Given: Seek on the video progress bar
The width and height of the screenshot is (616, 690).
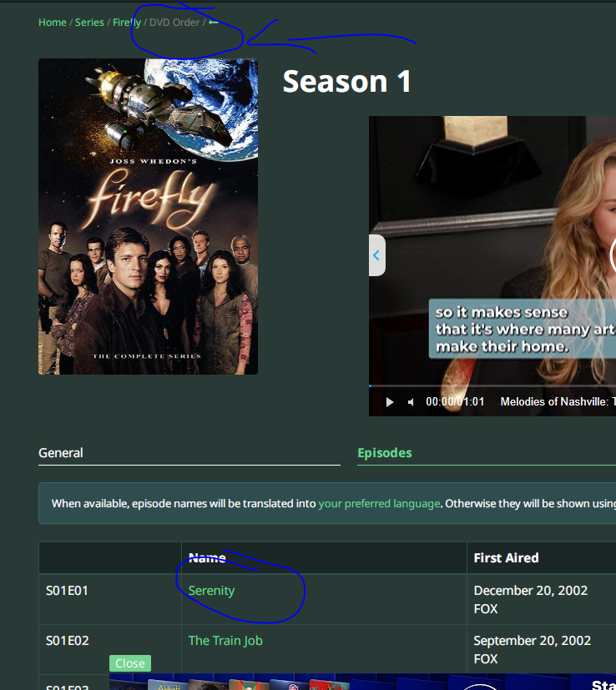Looking at the screenshot, I should tap(492, 385).
